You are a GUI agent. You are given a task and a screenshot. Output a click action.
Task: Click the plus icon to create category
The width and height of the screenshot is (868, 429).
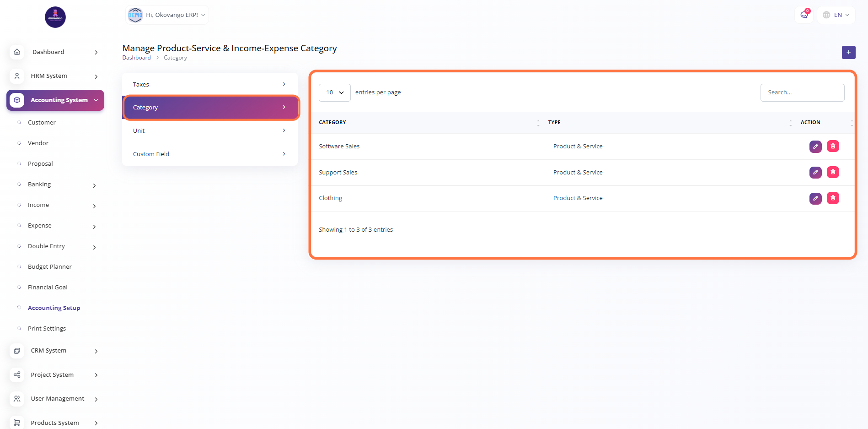(x=848, y=52)
